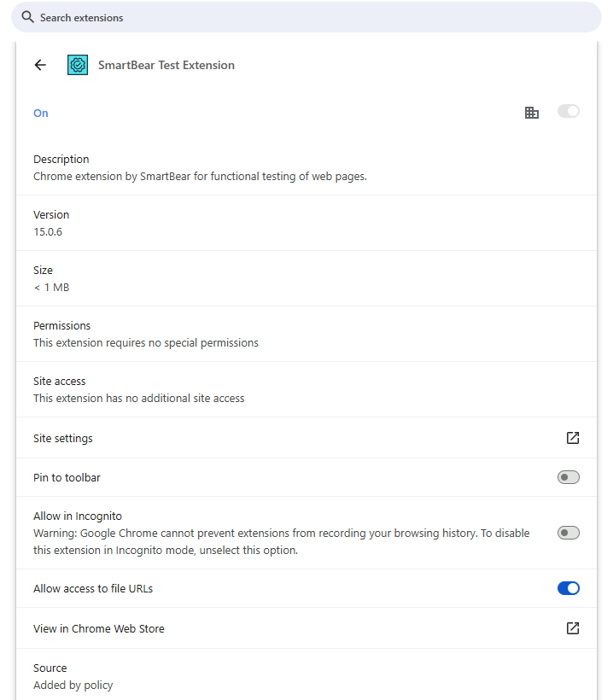The width and height of the screenshot is (613, 700).
Task: Click View in Chrome Web Store
Action: tap(99, 628)
